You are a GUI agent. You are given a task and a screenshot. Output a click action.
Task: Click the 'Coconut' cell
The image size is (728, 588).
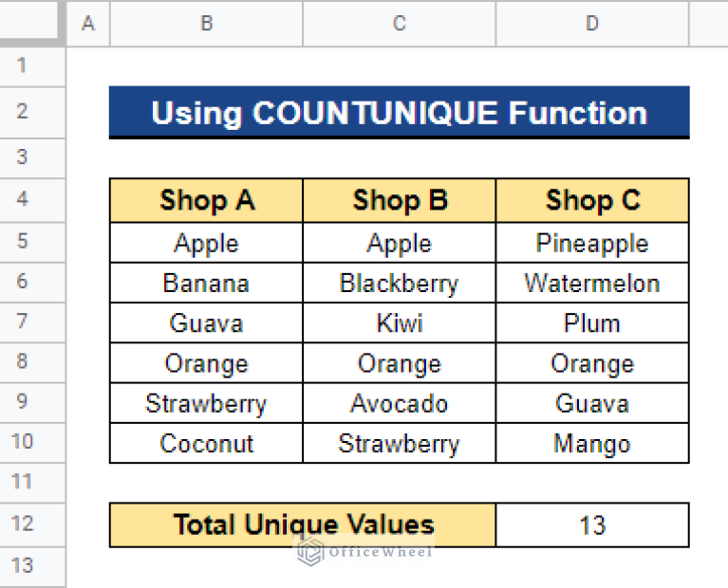pyautogui.click(x=206, y=444)
